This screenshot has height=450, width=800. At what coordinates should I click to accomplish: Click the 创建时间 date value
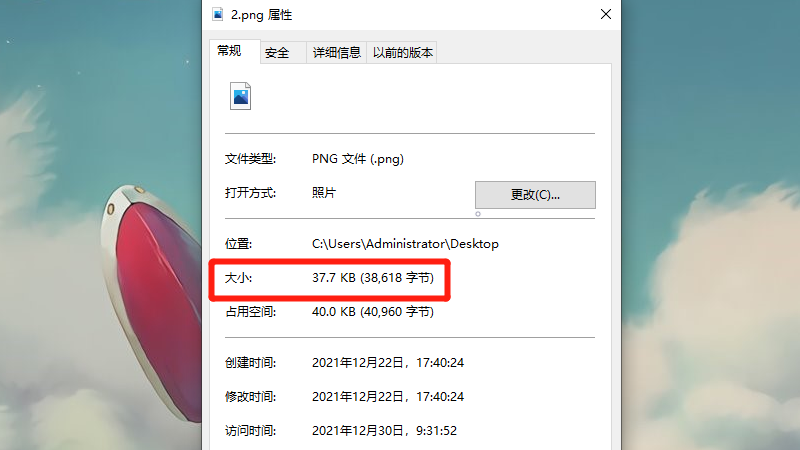pos(388,363)
